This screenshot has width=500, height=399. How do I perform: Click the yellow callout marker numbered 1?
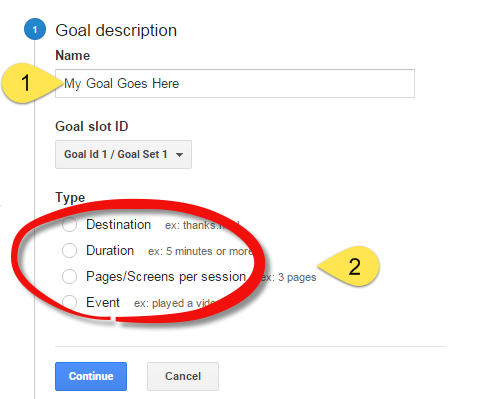pyautogui.click(x=28, y=83)
